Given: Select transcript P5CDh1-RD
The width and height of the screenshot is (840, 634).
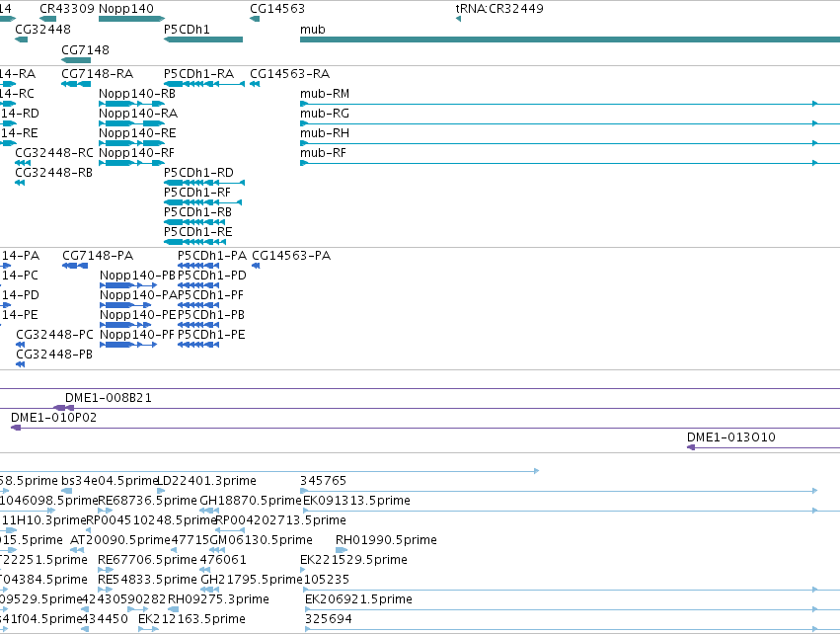Looking at the screenshot, I should click(x=198, y=173).
